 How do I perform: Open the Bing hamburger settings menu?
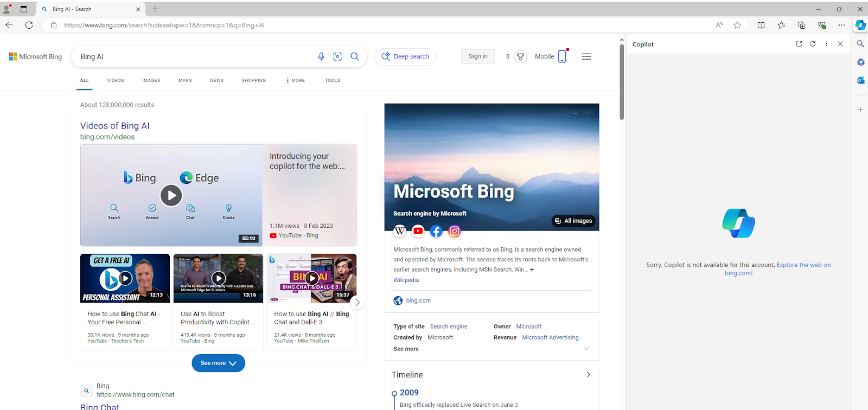click(x=586, y=56)
